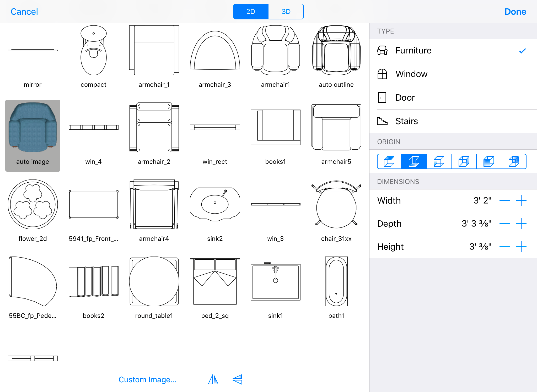This screenshot has width=537, height=392.
Task: Decrease Depth with minus button
Action: (x=504, y=224)
